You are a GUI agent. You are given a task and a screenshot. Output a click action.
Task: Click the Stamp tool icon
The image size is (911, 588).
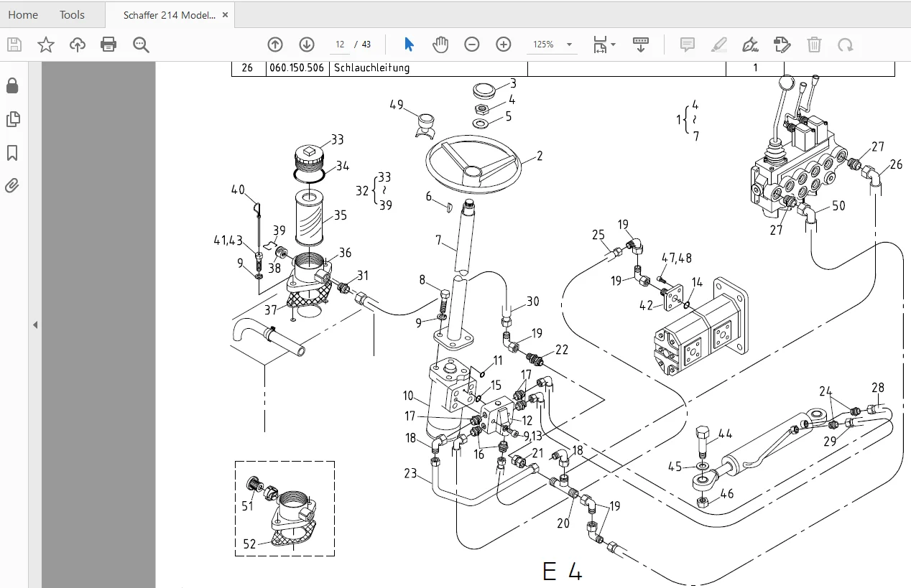(x=782, y=45)
